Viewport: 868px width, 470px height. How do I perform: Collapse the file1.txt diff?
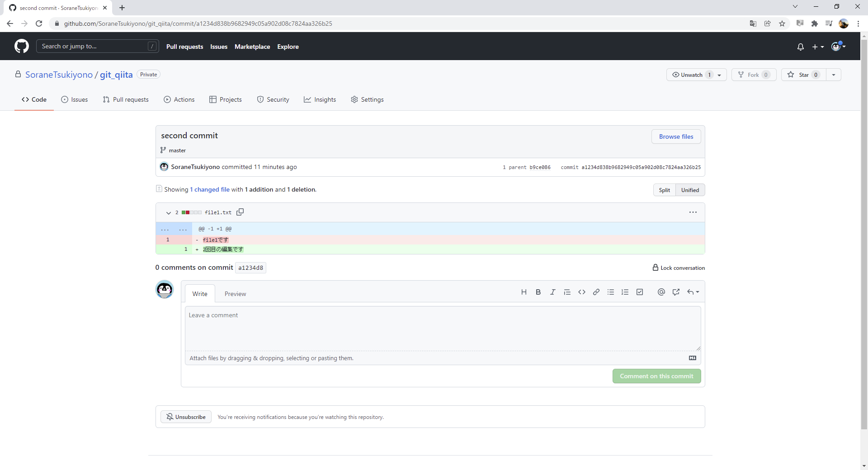pos(168,212)
